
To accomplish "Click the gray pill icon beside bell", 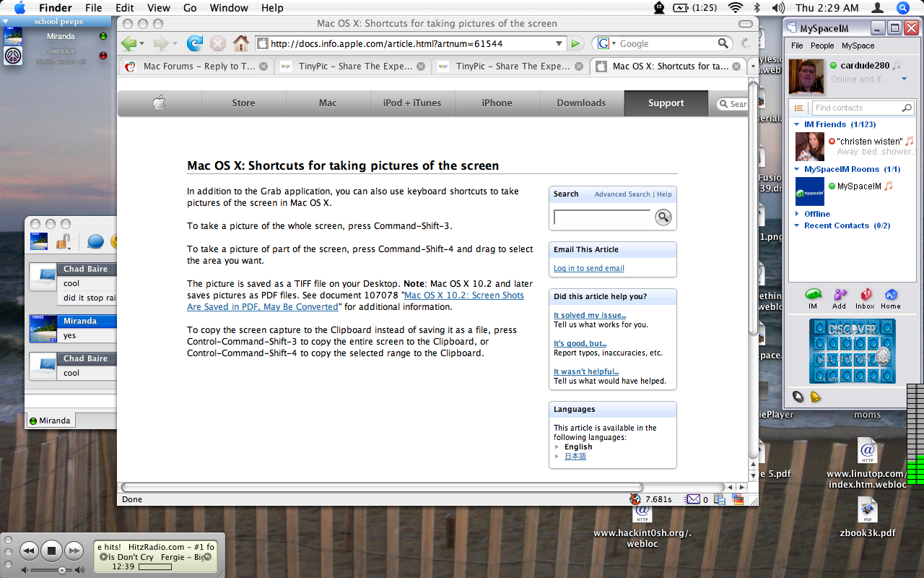I will click(798, 396).
